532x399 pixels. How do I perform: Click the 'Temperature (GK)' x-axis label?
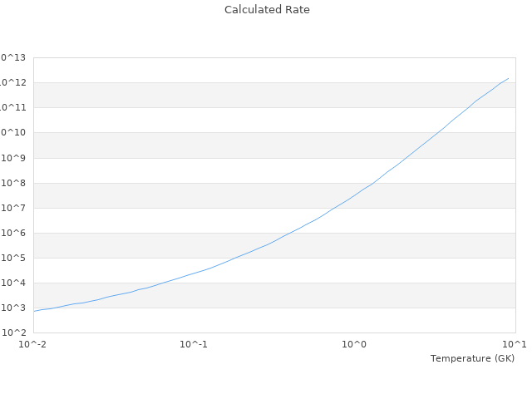pyautogui.click(x=472, y=358)
